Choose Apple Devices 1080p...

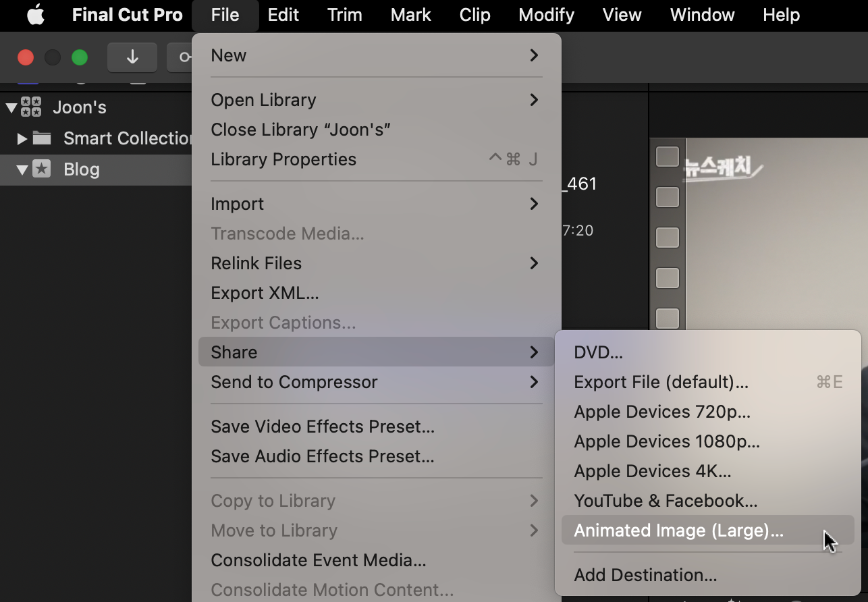coord(708,441)
